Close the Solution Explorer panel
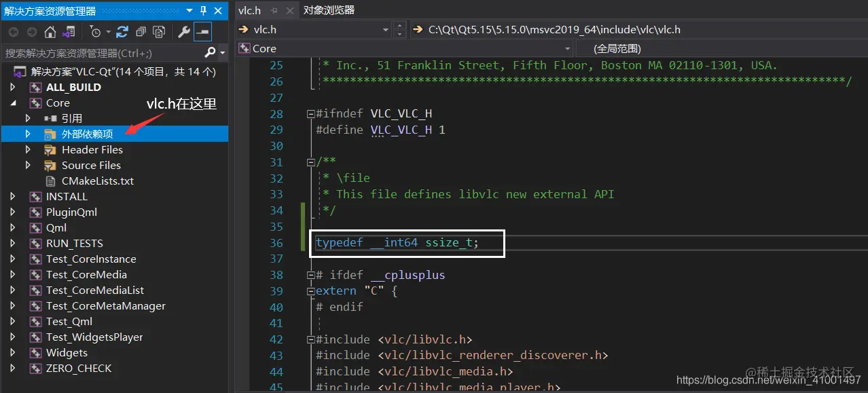Image resolution: width=868 pixels, height=393 pixels. [x=218, y=11]
